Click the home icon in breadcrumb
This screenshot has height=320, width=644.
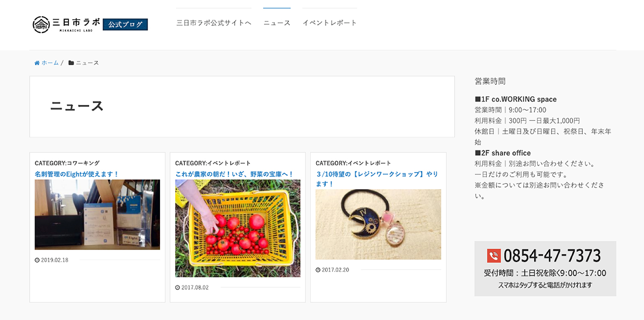click(37, 63)
